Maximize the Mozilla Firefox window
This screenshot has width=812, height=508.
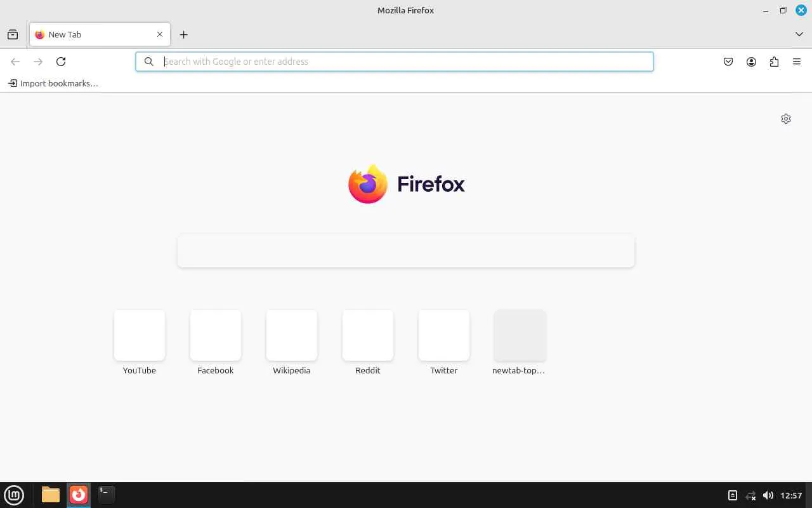point(783,10)
